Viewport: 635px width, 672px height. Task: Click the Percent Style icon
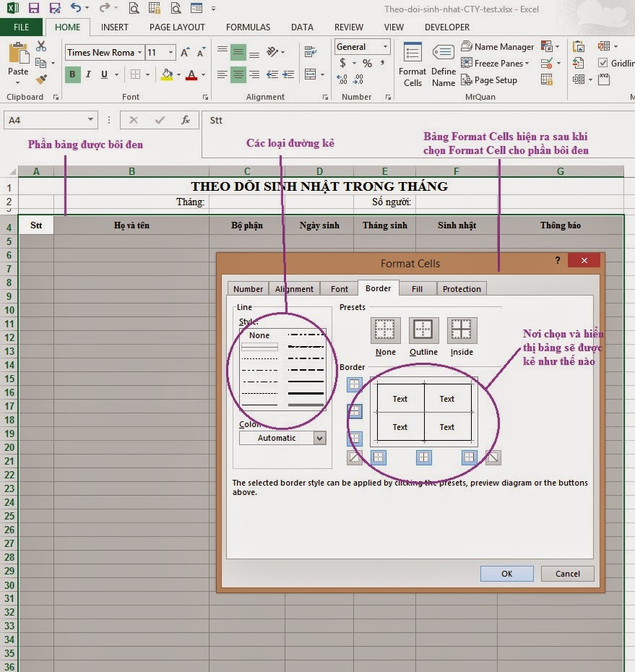tap(367, 64)
